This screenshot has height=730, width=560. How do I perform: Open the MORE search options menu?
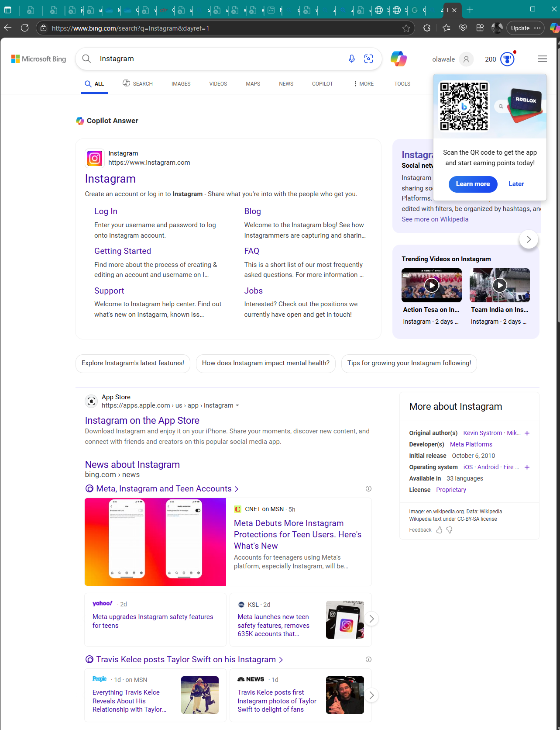[x=364, y=84]
